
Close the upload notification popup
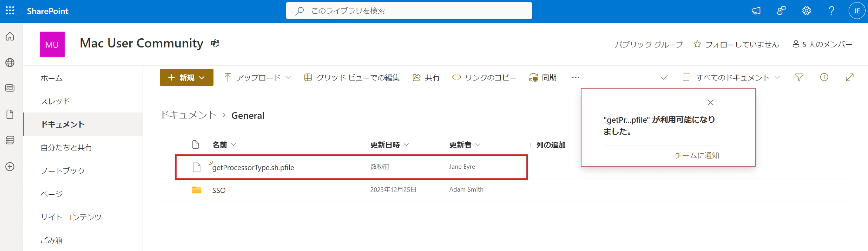coord(710,102)
